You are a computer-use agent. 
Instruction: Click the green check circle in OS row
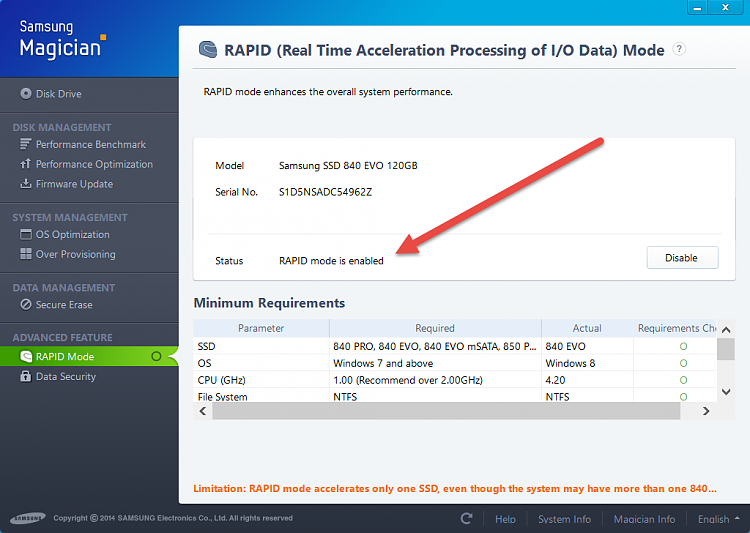tap(683, 363)
